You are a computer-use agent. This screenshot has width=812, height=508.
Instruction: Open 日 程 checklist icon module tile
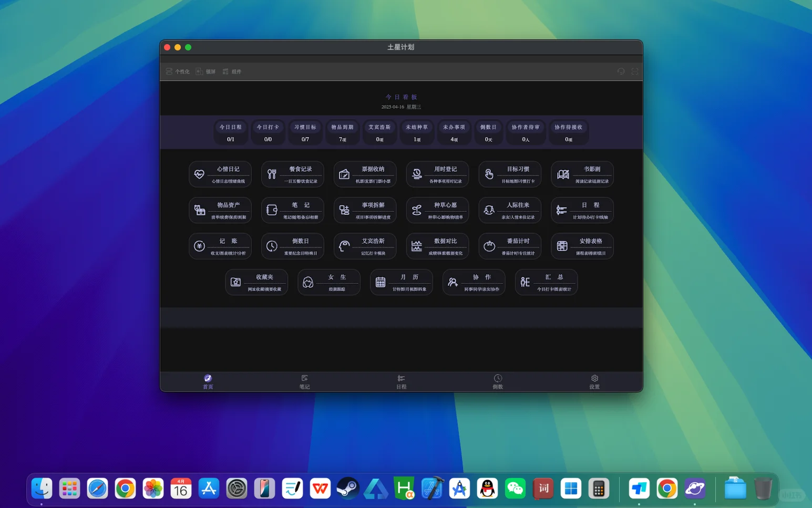click(x=582, y=210)
